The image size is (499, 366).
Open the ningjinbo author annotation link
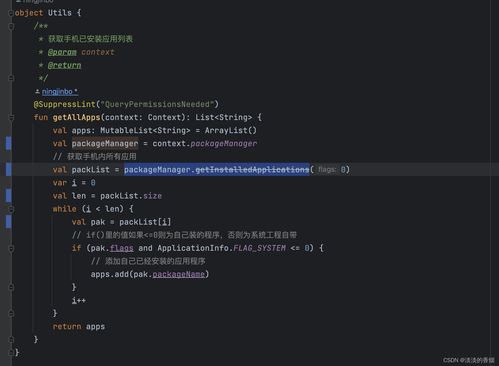tap(60, 91)
